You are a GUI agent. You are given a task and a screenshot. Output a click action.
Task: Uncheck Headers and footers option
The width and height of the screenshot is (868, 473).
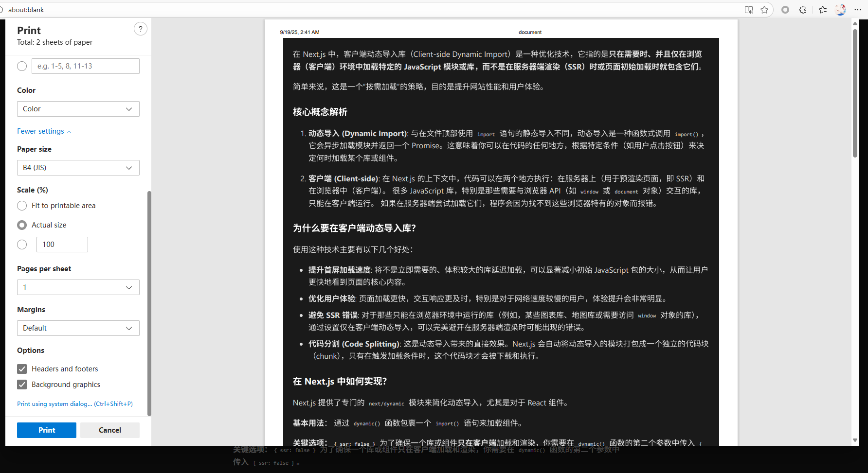(x=22, y=369)
